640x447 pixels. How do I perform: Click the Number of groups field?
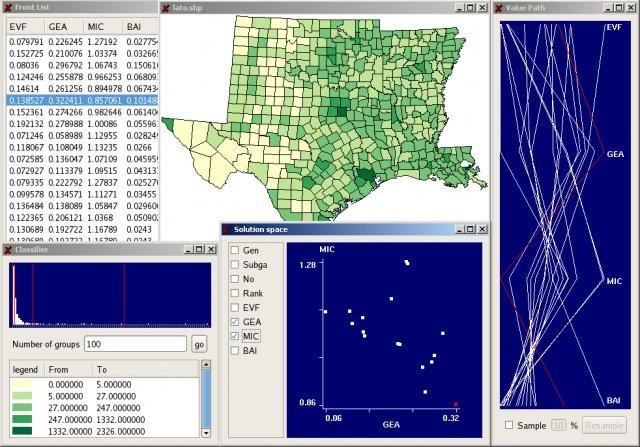coord(135,344)
